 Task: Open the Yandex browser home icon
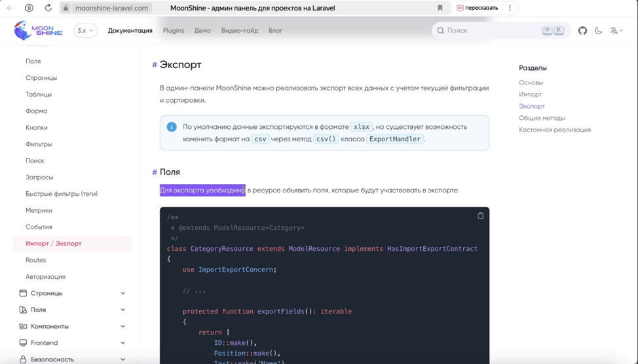point(29,8)
